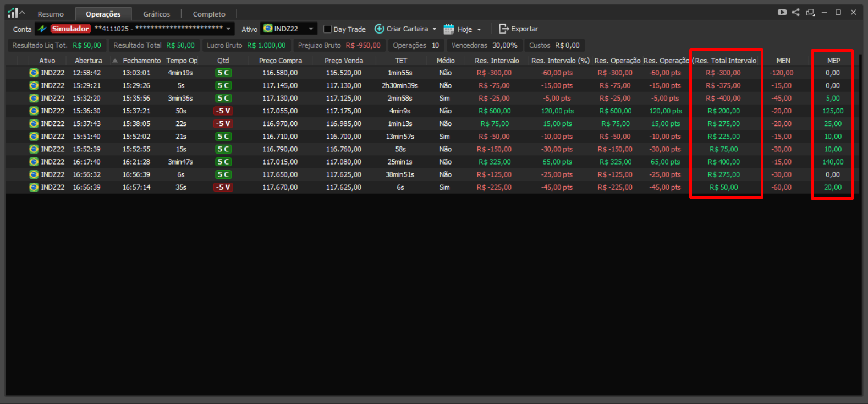Click the Criar Carteira plus icon
868x404 pixels.
[379, 29]
